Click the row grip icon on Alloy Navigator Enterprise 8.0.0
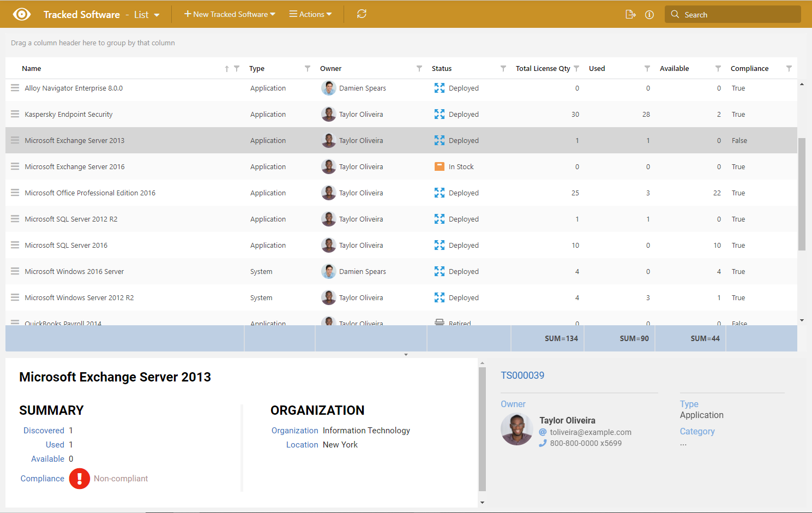This screenshot has width=812, height=513. [15, 88]
